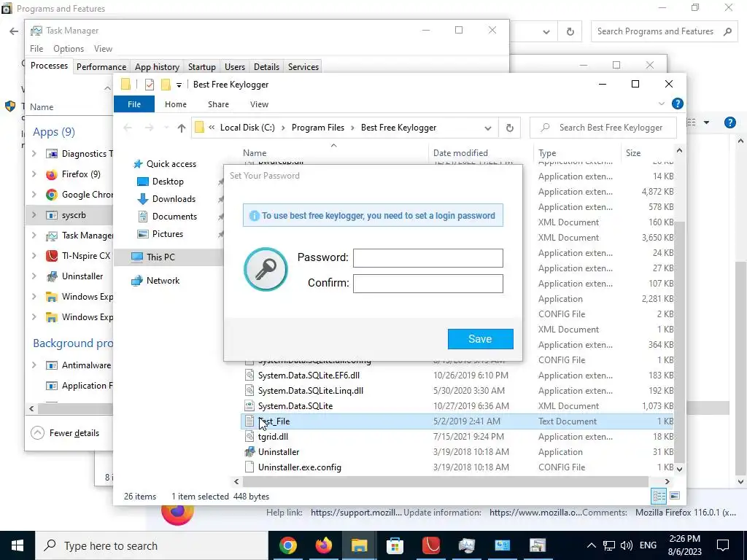
Task: Sort files by Date modified column
Action: (460, 153)
